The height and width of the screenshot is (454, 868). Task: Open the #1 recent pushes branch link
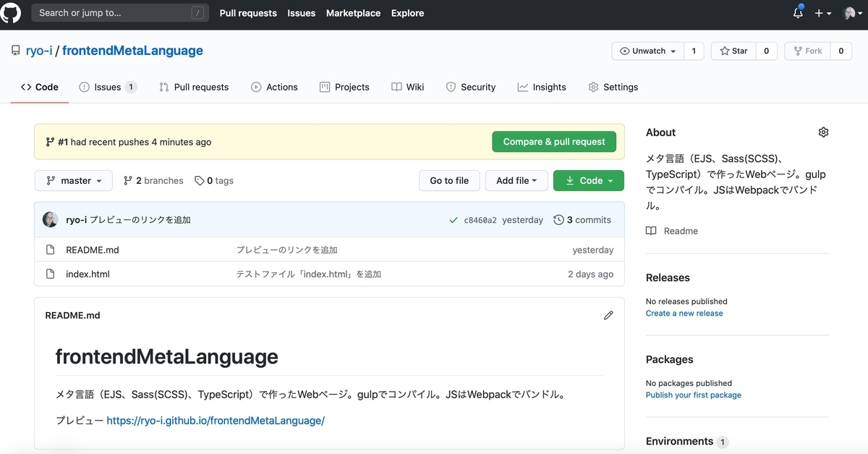[x=63, y=142]
